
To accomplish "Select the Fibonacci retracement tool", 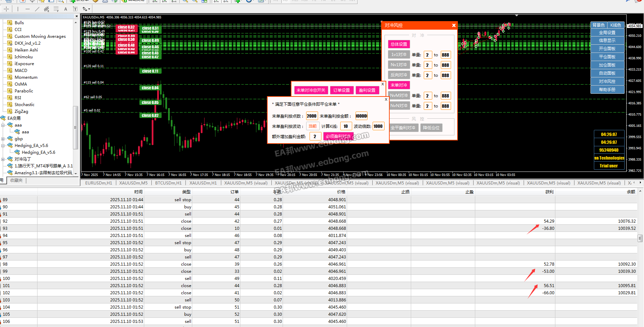I will point(56,9).
